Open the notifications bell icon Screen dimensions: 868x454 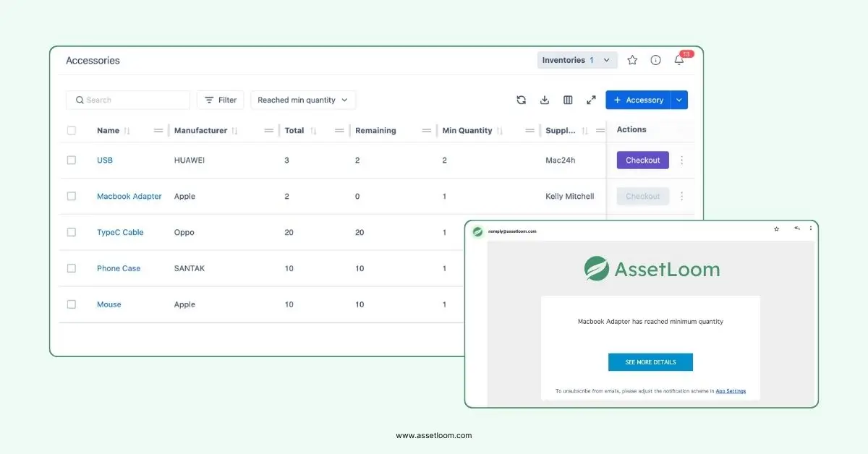point(678,61)
